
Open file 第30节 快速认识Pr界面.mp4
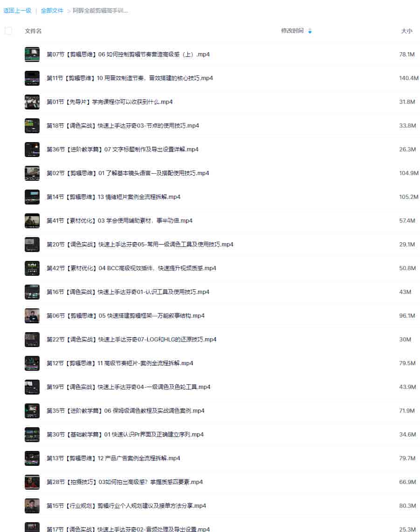pyautogui.click(x=125, y=434)
